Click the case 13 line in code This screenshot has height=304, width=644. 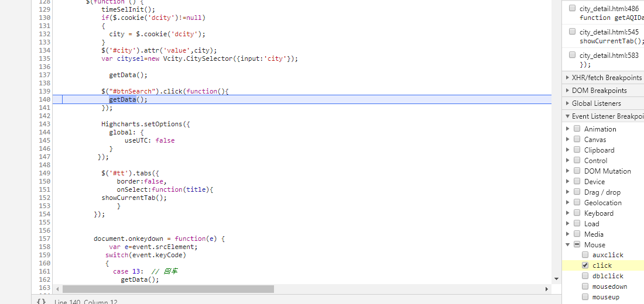(145, 271)
